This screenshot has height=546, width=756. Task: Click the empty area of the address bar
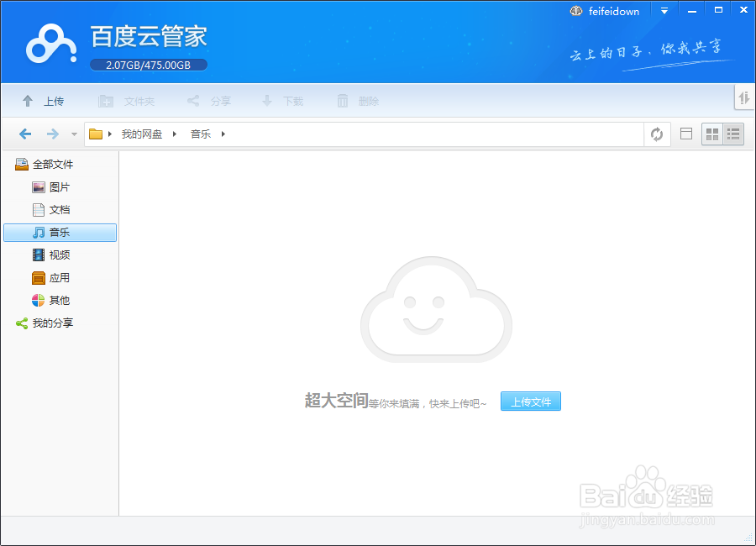coord(434,134)
